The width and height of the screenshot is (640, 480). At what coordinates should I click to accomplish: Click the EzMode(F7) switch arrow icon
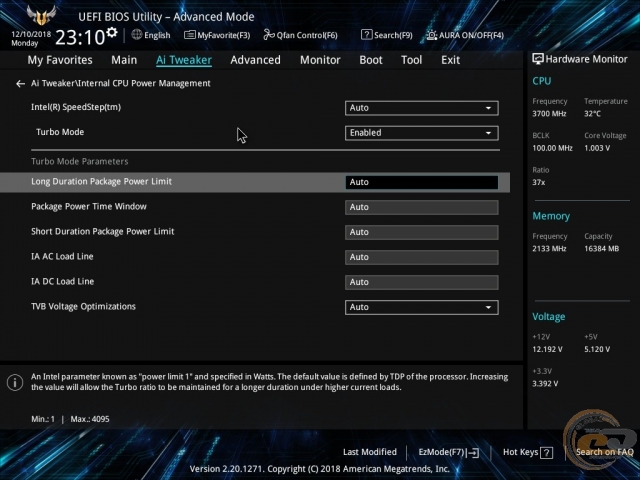[473, 452]
